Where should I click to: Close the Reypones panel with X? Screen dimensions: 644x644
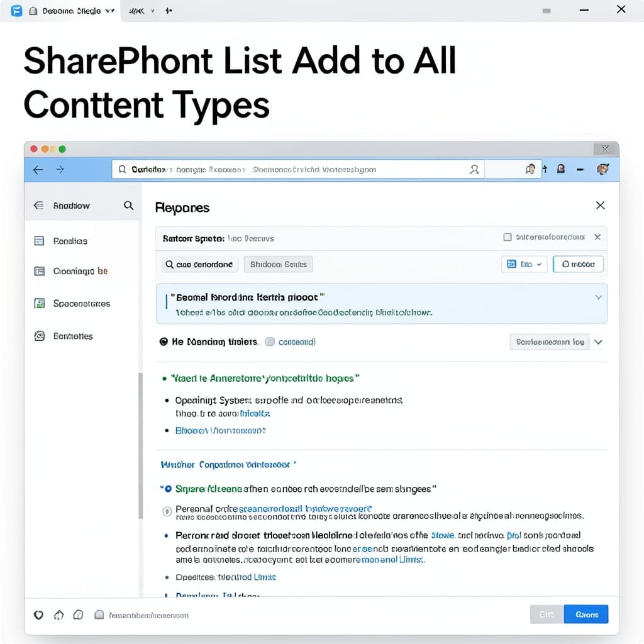(600, 206)
